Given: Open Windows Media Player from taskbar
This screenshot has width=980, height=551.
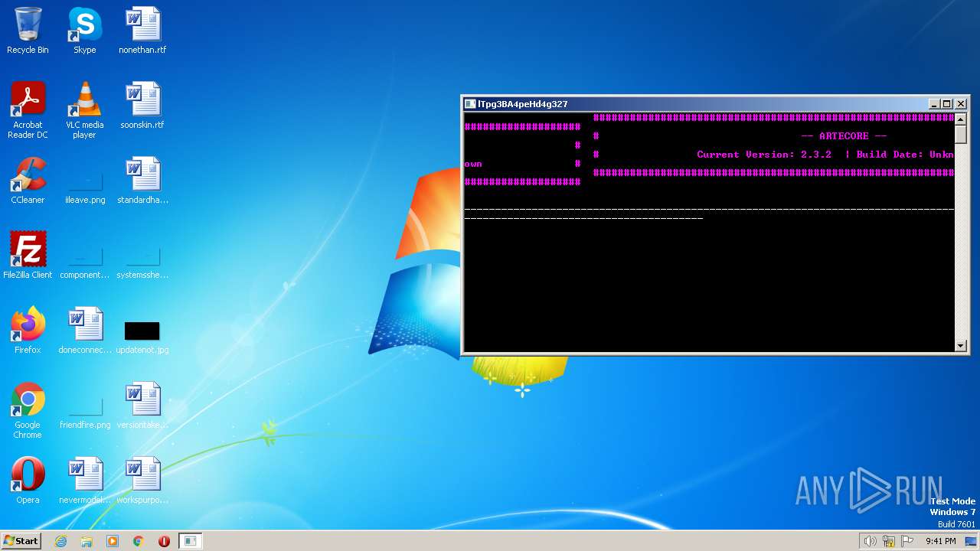Looking at the screenshot, I should click(113, 541).
